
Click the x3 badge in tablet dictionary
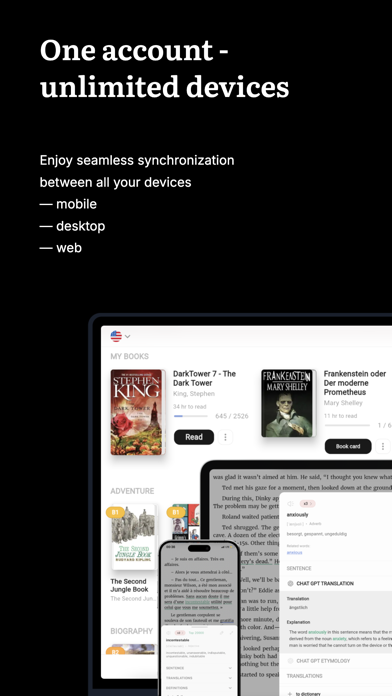pyautogui.click(x=307, y=503)
